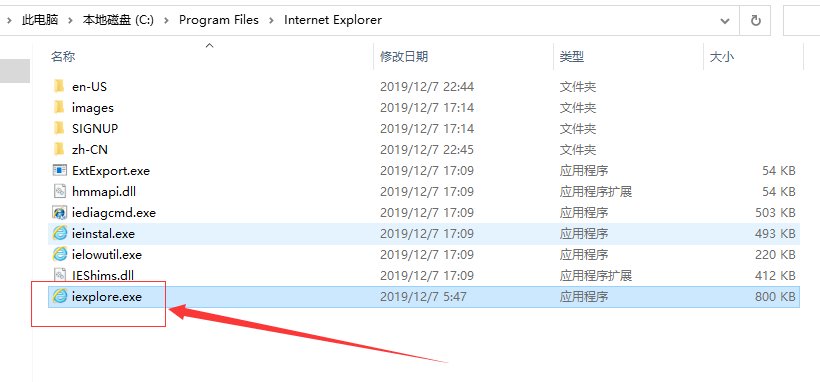The image size is (820, 382).
Task: Click the hmmapi.dll file icon
Action: point(60,192)
